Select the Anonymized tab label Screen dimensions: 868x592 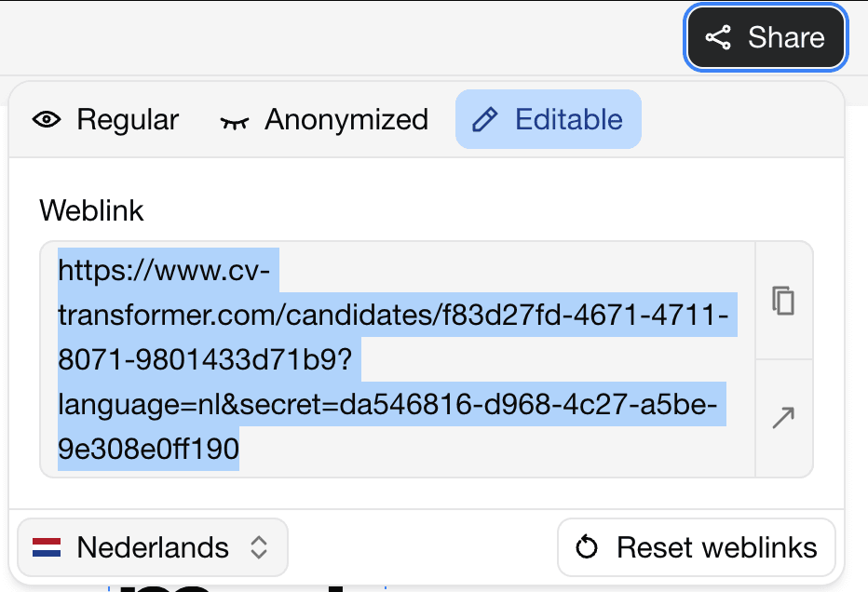346,120
